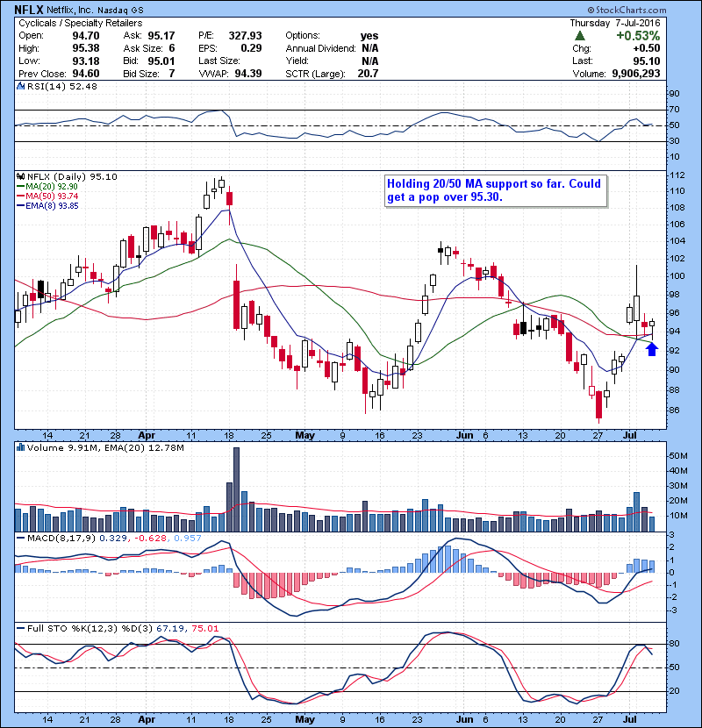Click the 86 price axis label
This screenshot has width=702, height=728.
pos(674,410)
